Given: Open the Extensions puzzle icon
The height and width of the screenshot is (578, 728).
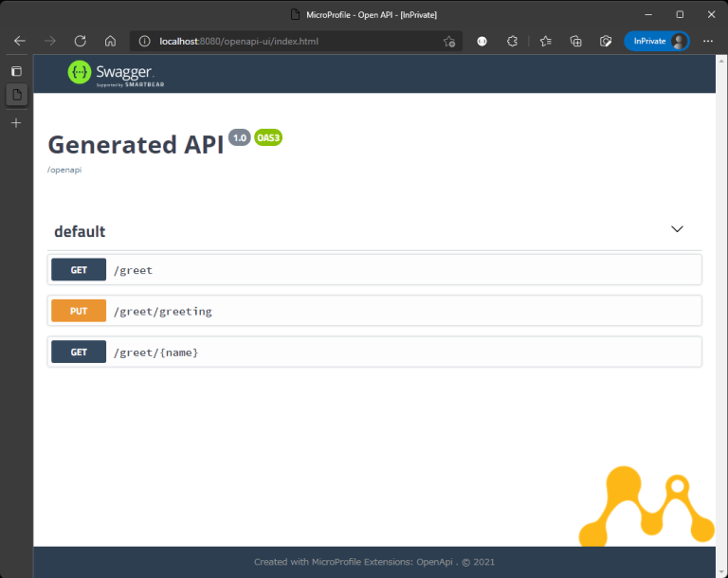Looking at the screenshot, I should coord(512,42).
